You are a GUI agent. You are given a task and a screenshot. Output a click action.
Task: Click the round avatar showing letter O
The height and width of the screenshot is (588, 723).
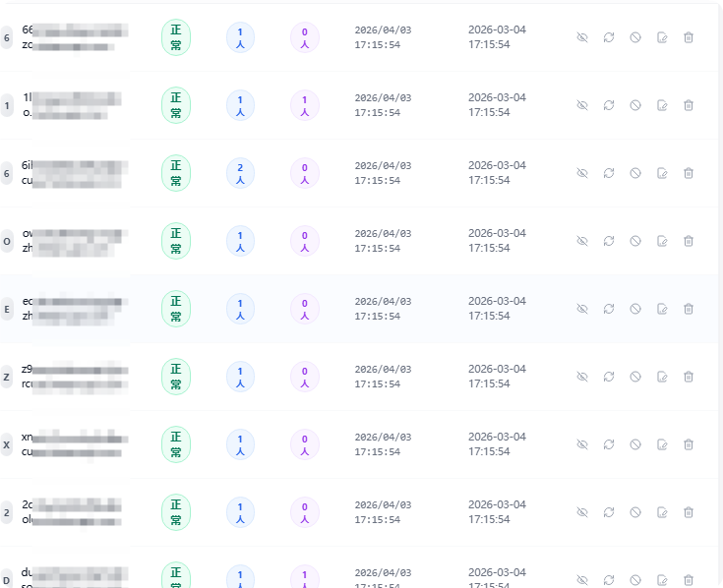coord(7,242)
